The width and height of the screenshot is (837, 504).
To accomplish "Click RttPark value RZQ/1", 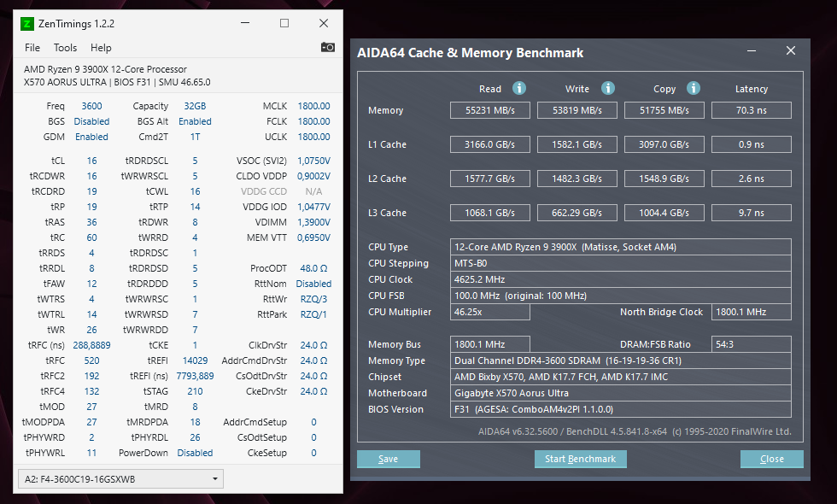I will (x=314, y=314).
